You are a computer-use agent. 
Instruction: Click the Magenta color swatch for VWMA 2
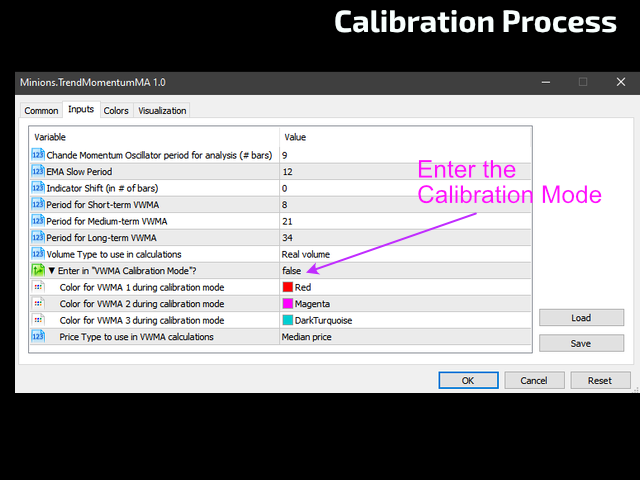288,304
